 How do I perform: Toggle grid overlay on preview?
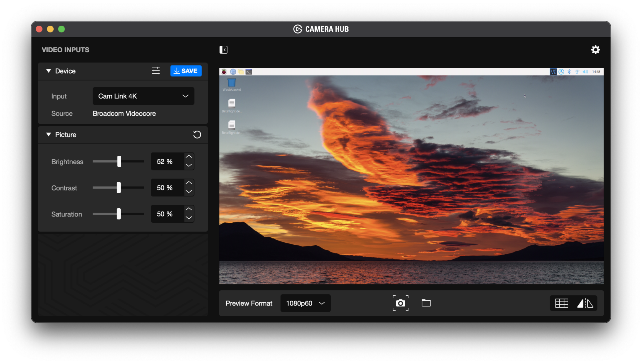point(561,303)
